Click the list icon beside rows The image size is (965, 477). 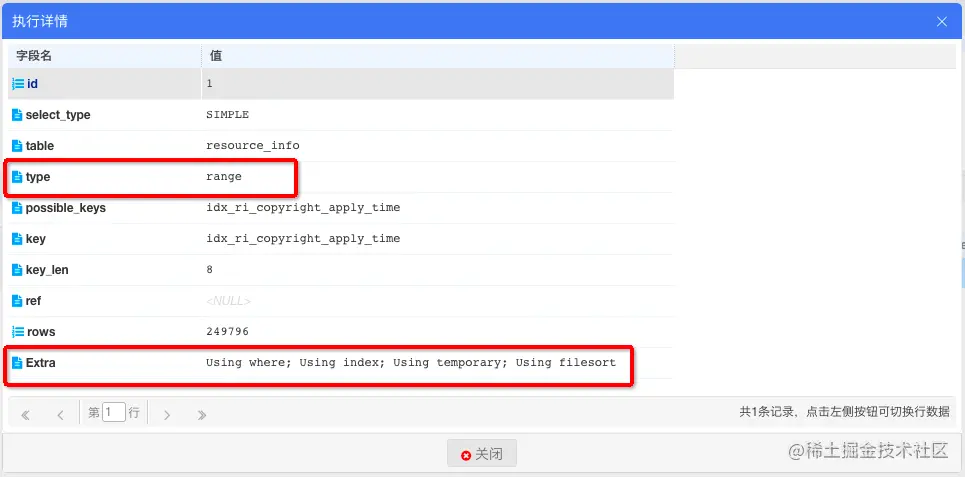click(x=18, y=332)
